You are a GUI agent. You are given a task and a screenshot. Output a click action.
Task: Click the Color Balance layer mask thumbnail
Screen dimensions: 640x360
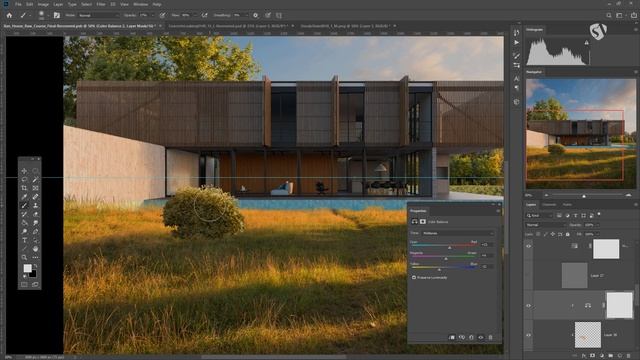(620, 305)
